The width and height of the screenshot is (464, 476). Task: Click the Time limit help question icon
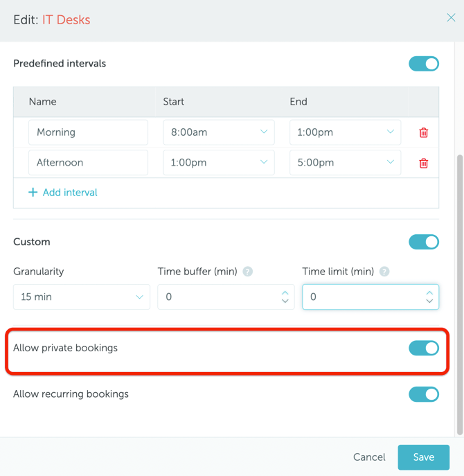[x=384, y=272]
